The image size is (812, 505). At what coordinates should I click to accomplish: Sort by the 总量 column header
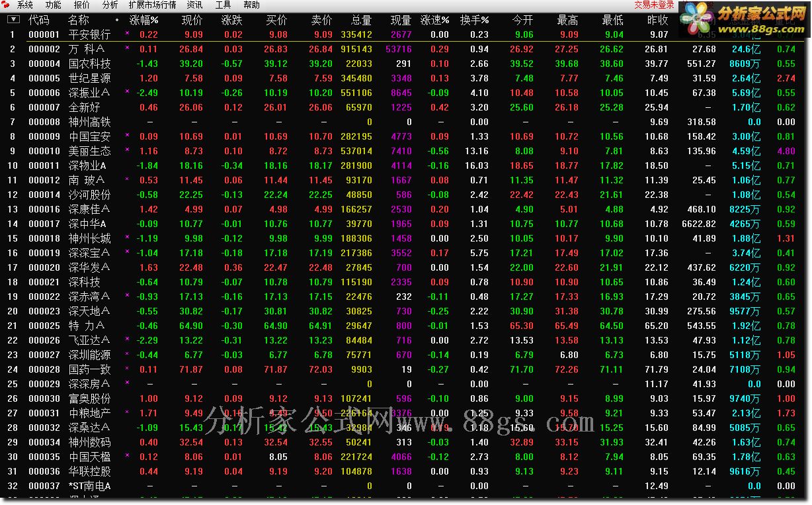[361, 21]
